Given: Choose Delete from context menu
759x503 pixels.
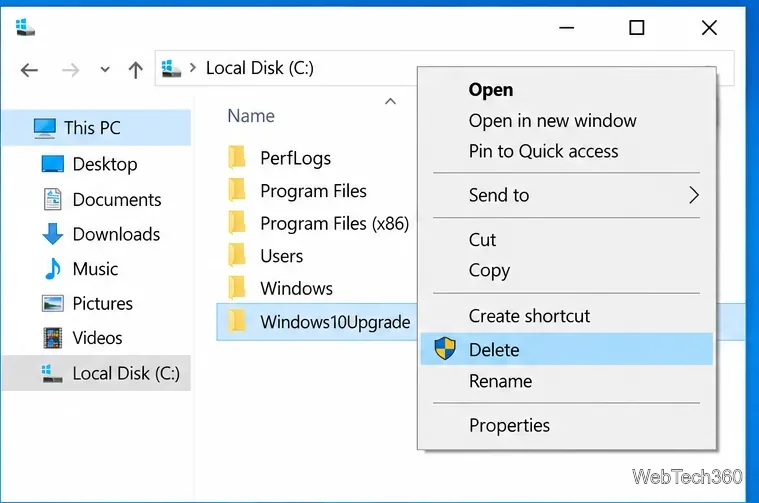Looking at the screenshot, I should pos(566,349).
